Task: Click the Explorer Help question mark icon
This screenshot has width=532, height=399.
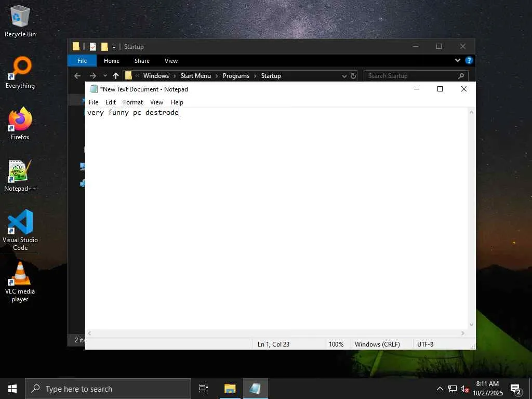Action: click(469, 60)
